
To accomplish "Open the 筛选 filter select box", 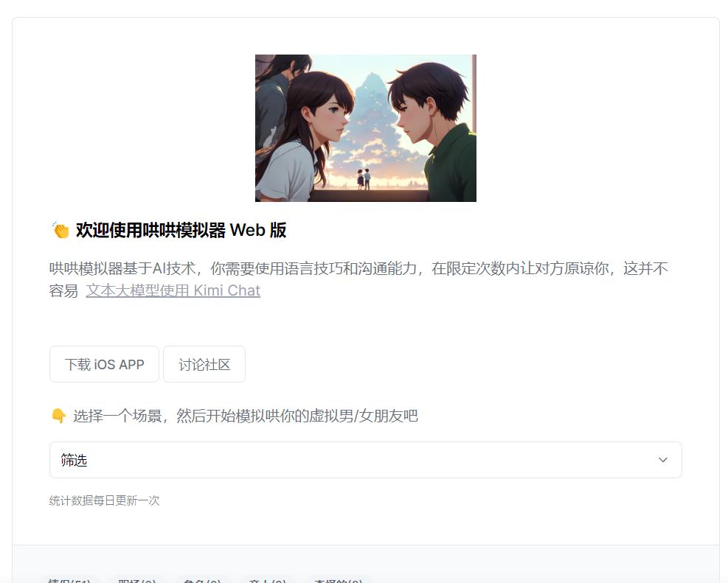I will click(365, 460).
